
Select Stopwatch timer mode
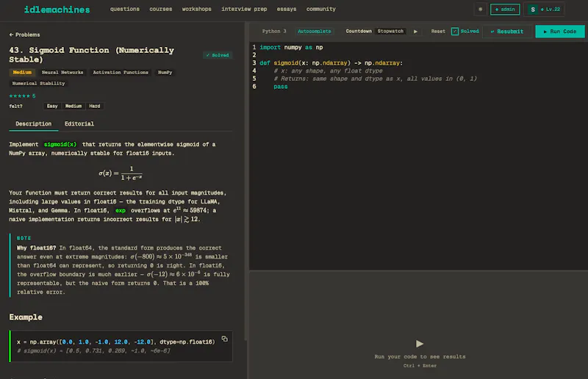(x=390, y=31)
